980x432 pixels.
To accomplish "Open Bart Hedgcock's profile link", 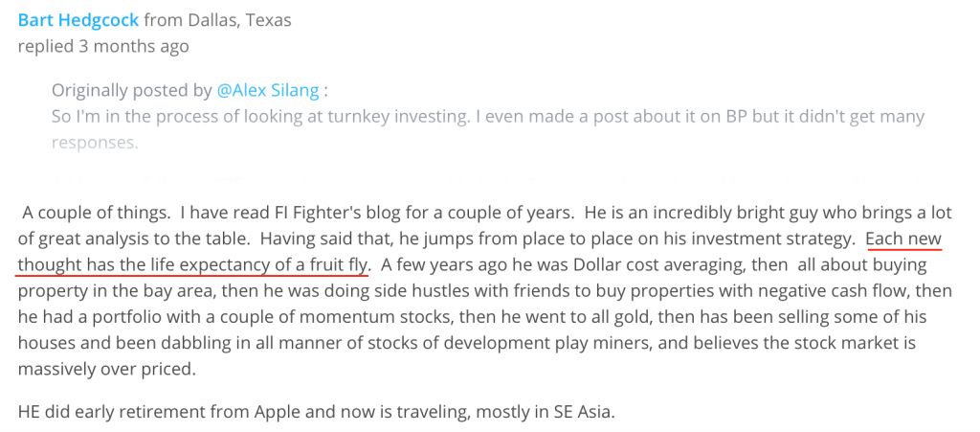I will point(78,20).
